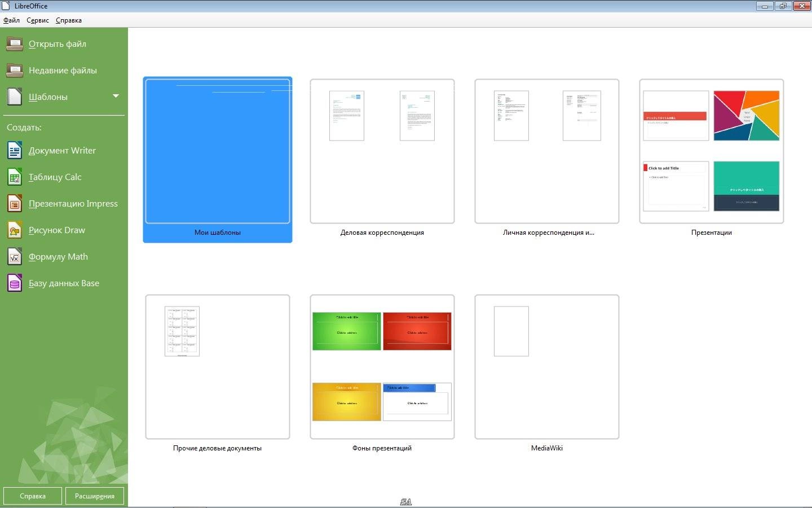Click the Base database icon
Viewport: 812px width, 508px height.
tap(15, 283)
